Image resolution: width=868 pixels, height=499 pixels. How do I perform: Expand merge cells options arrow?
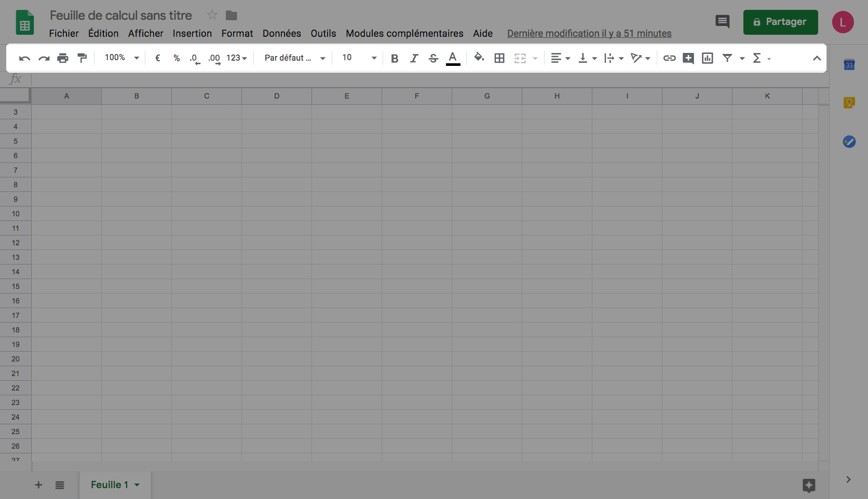click(535, 58)
